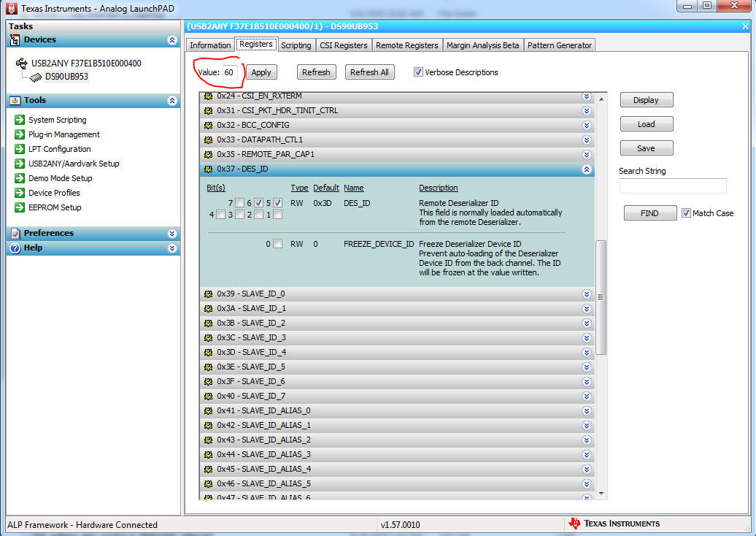
Task: Click the Devices panel header icon
Action: (15, 40)
